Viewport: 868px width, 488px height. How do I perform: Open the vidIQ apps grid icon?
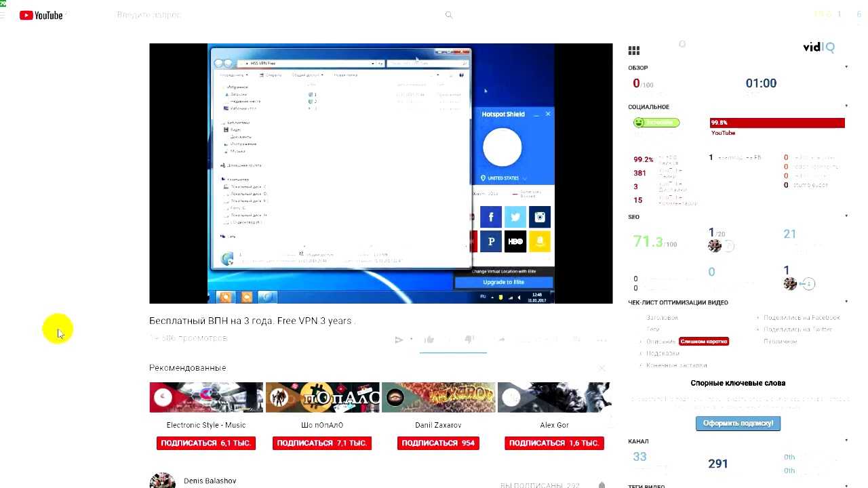pyautogui.click(x=634, y=51)
